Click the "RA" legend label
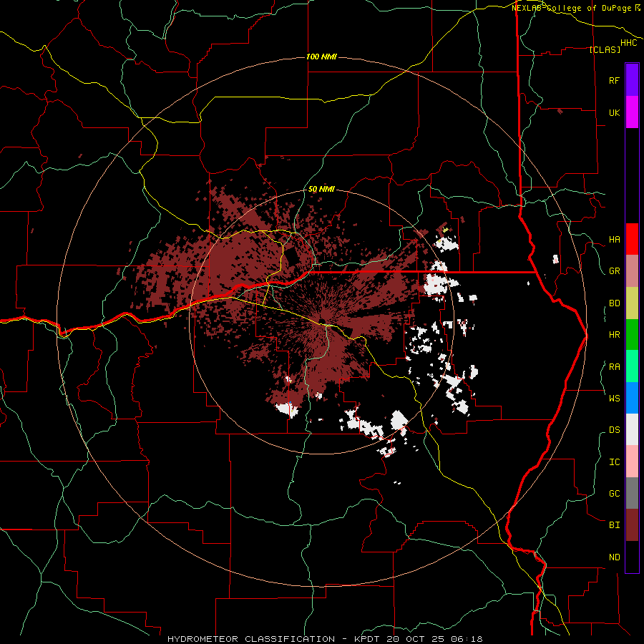This screenshot has width=644, height=644. coord(614,367)
